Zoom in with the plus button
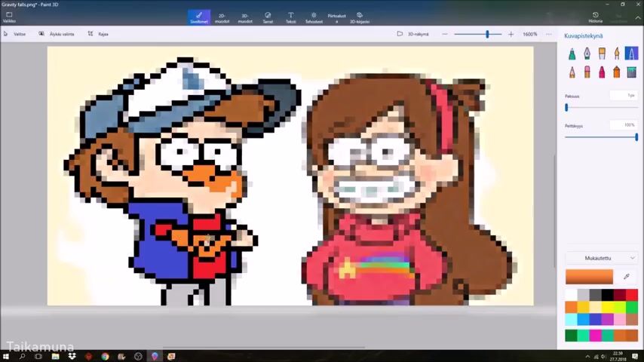Screen dimensions: 644x362 pyautogui.click(x=511, y=34)
